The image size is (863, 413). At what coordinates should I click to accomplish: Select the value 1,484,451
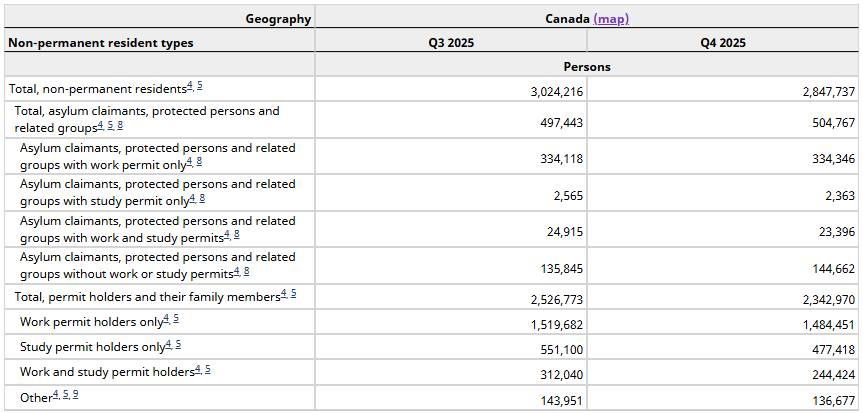click(829, 324)
